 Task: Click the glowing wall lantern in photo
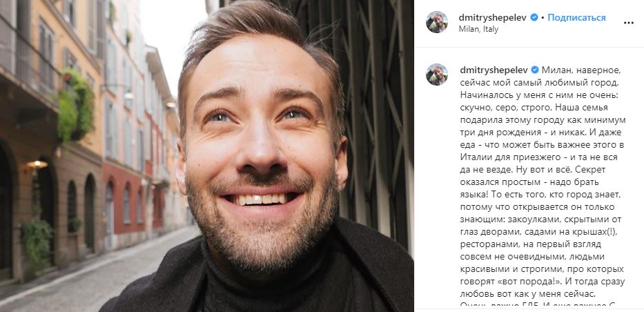click(37, 164)
